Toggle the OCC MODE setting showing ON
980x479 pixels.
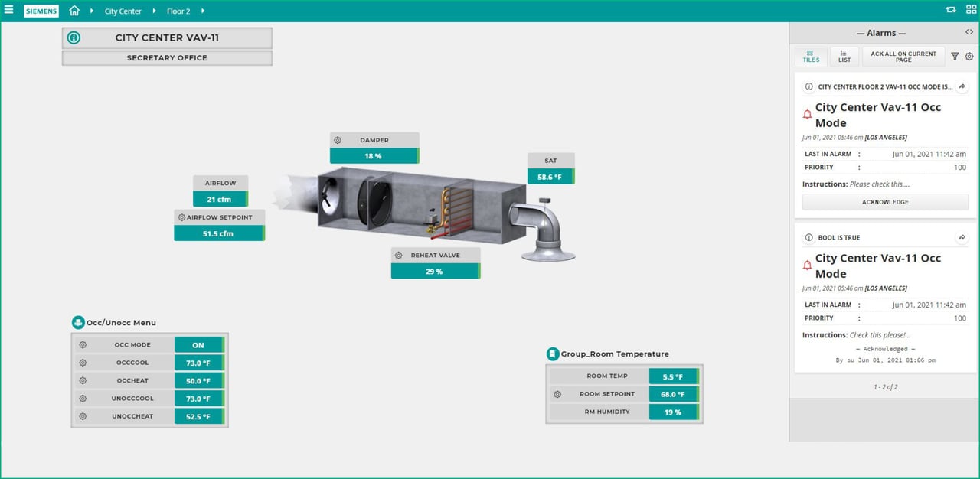199,344
